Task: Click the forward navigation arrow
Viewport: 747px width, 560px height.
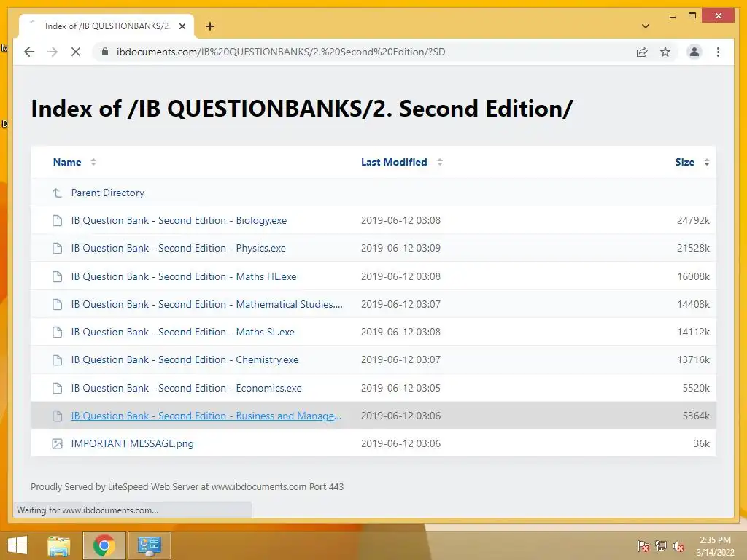Action: click(x=53, y=52)
